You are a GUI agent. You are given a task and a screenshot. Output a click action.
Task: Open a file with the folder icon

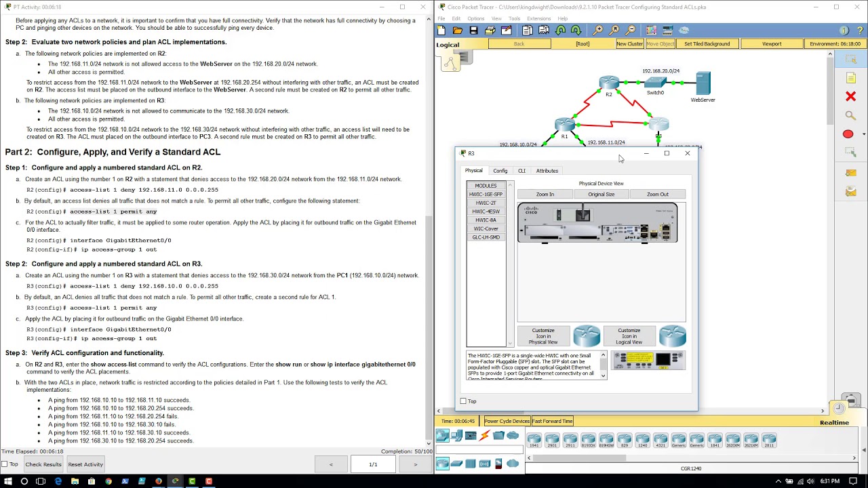click(x=457, y=30)
